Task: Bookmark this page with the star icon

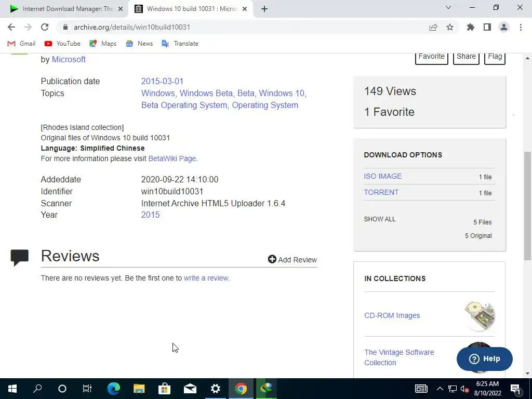Action: (450, 27)
